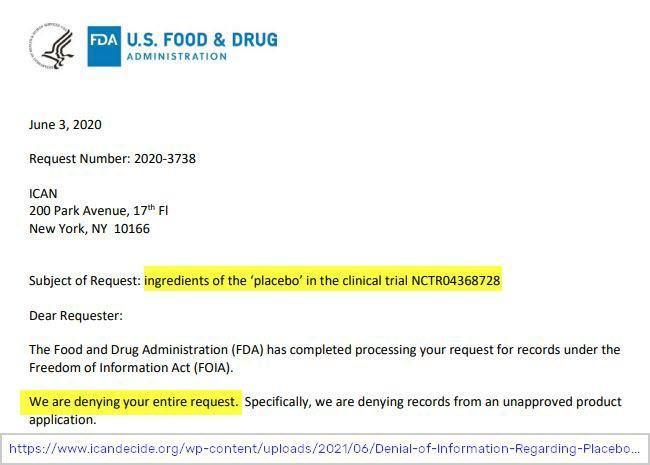The height and width of the screenshot is (465, 650).
Task: Click the Dear Requester salutation
Action: tap(76, 316)
